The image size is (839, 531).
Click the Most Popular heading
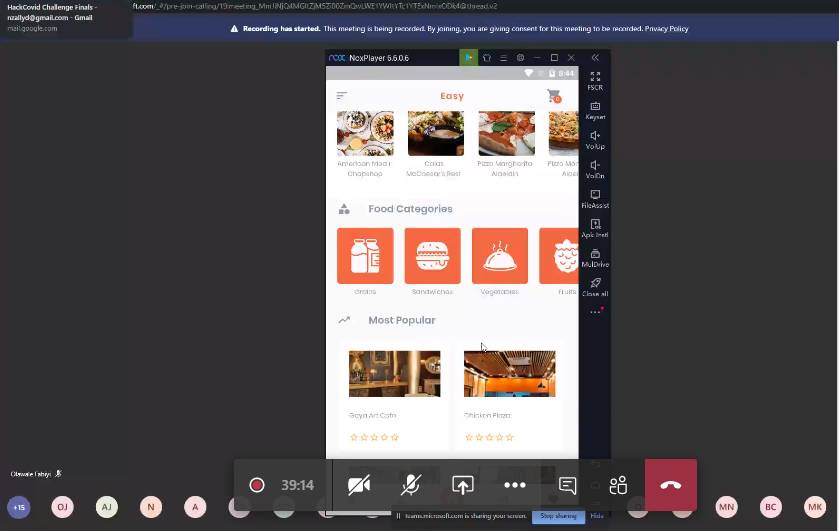[402, 320]
